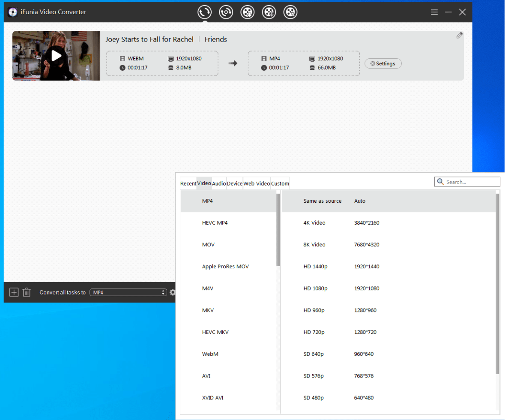Screen dimensions: 505x420
Task: Switch to the Audio tab
Action: pyautogui.click(x=219, y=183)
